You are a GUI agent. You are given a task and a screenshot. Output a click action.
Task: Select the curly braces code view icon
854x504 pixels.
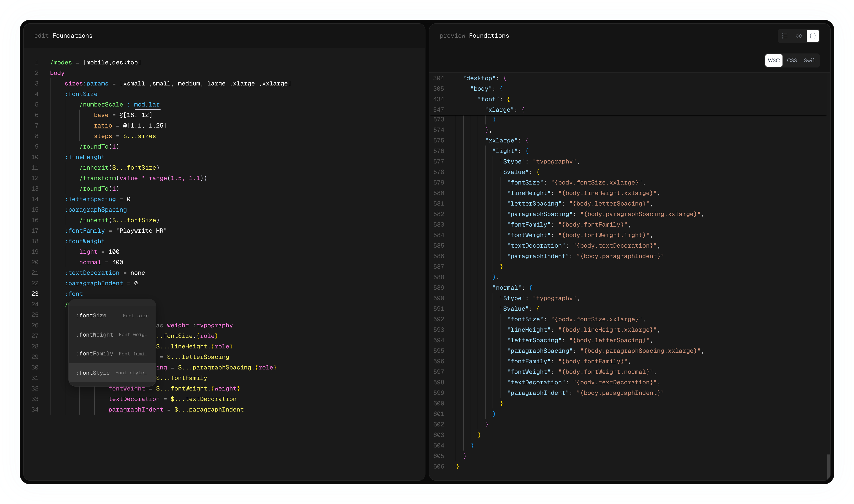point(813,36)
